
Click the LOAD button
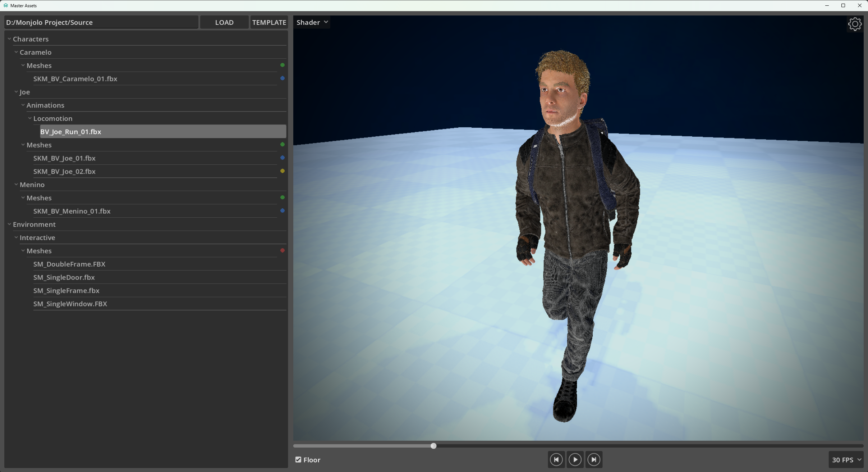pyautogui.click(x=224, y=22)
